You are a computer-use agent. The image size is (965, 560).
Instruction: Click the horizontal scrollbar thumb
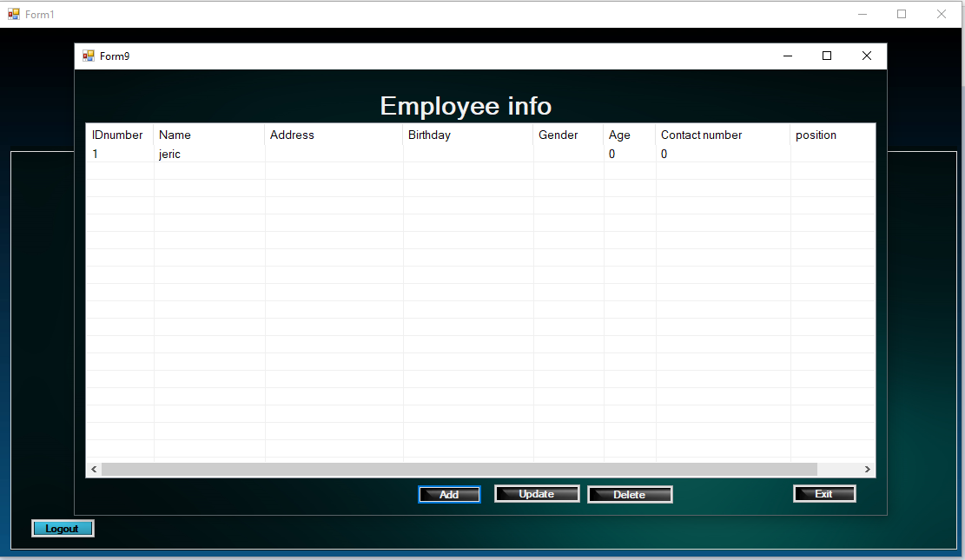pos(459,469)
